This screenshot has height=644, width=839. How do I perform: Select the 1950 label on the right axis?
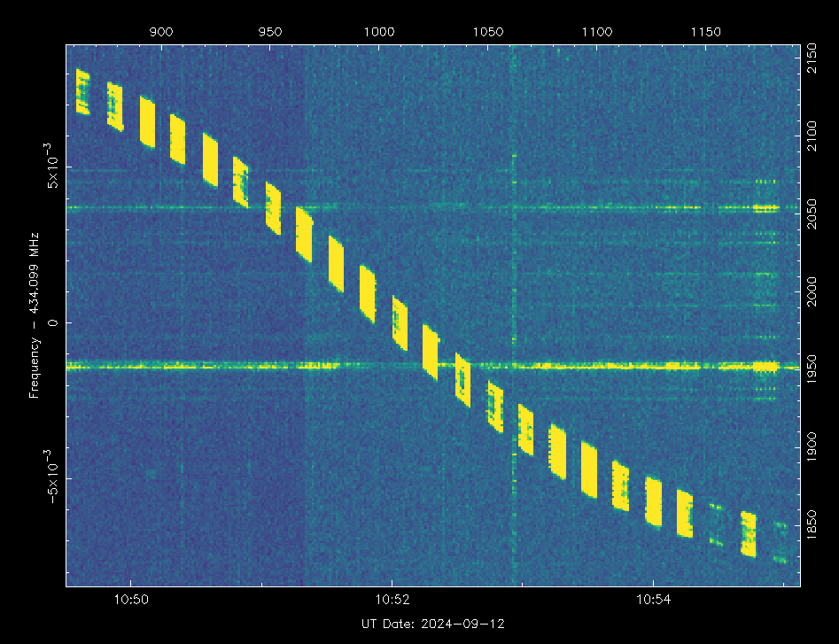click(x=819, y=373)
